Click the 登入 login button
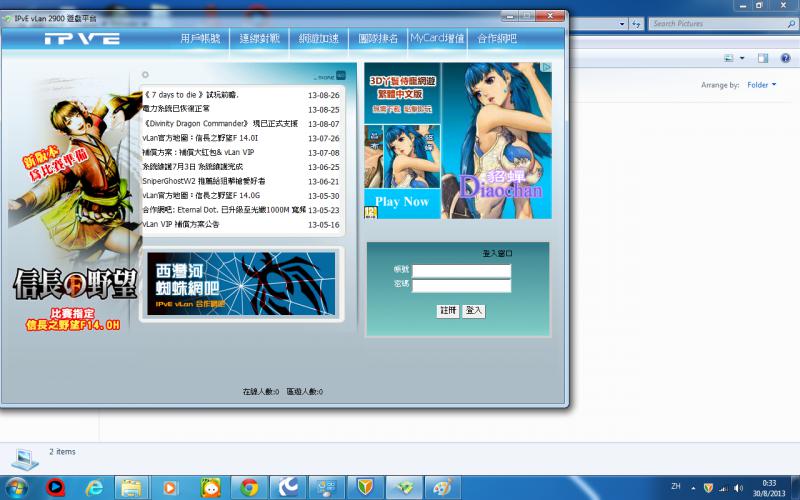Image resolution: width=800 pixels, height=500 pixels. pyautogui.click(x=474, y=311)
